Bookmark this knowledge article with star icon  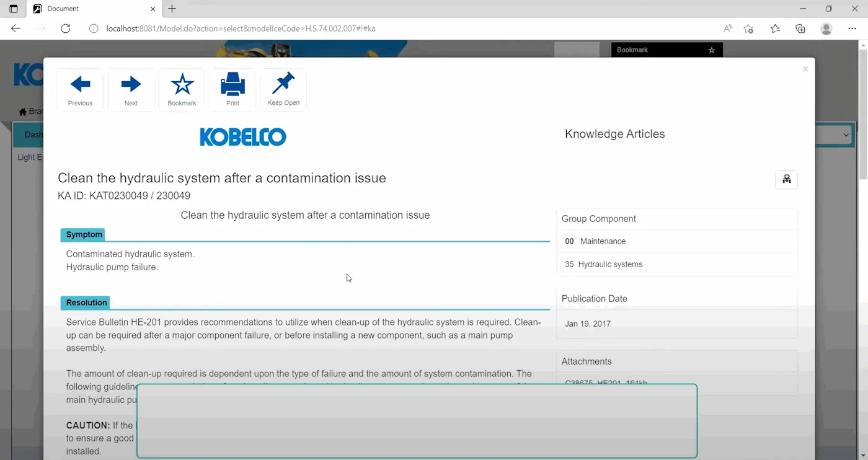182,90
